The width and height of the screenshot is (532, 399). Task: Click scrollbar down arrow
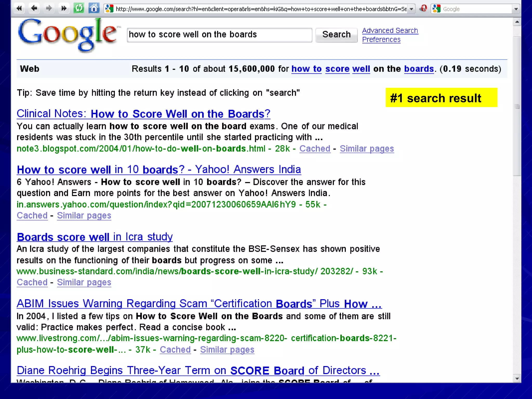coord(517,378)
